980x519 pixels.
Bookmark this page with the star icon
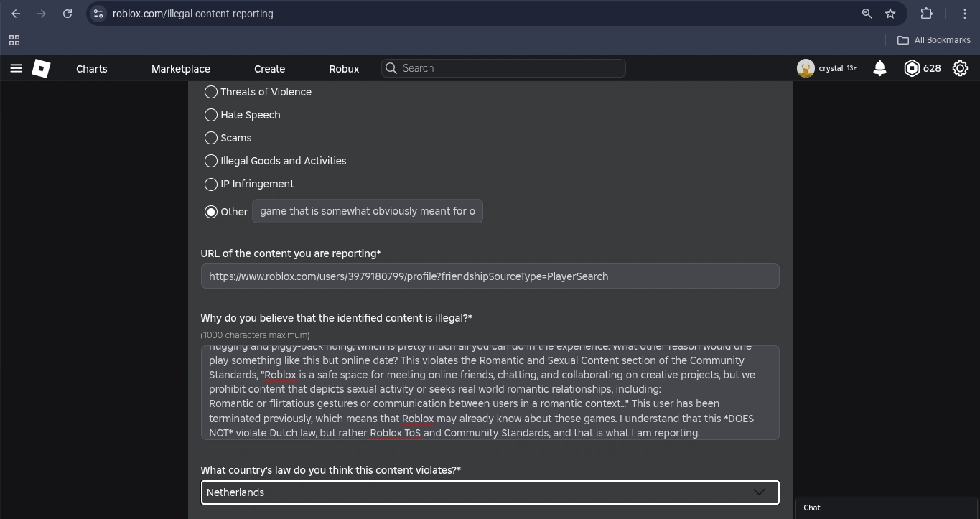point(890,14)
